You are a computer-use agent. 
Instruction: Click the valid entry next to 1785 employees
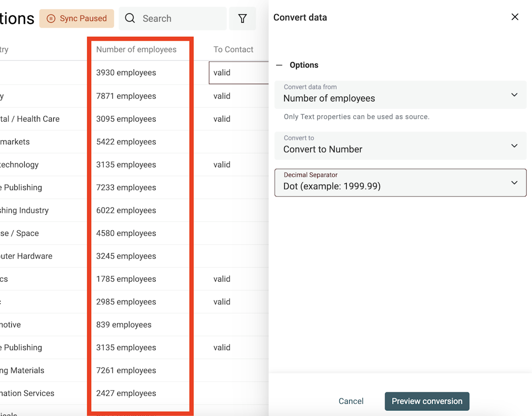pos(222,279)
